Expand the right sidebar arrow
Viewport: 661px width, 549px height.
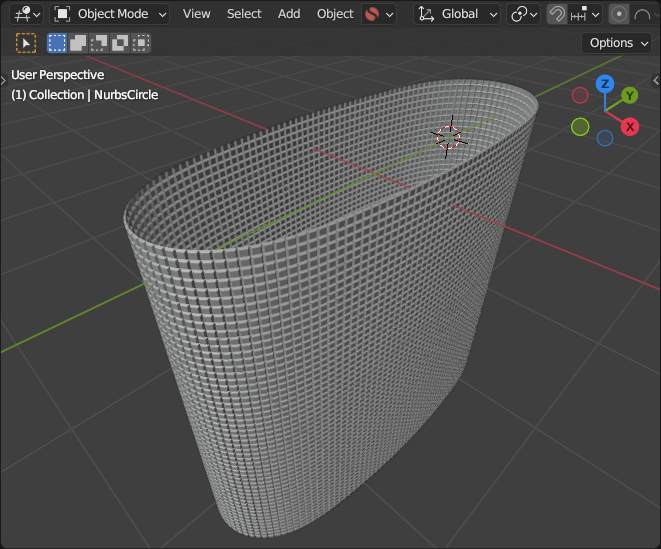[x=656, y=80]
